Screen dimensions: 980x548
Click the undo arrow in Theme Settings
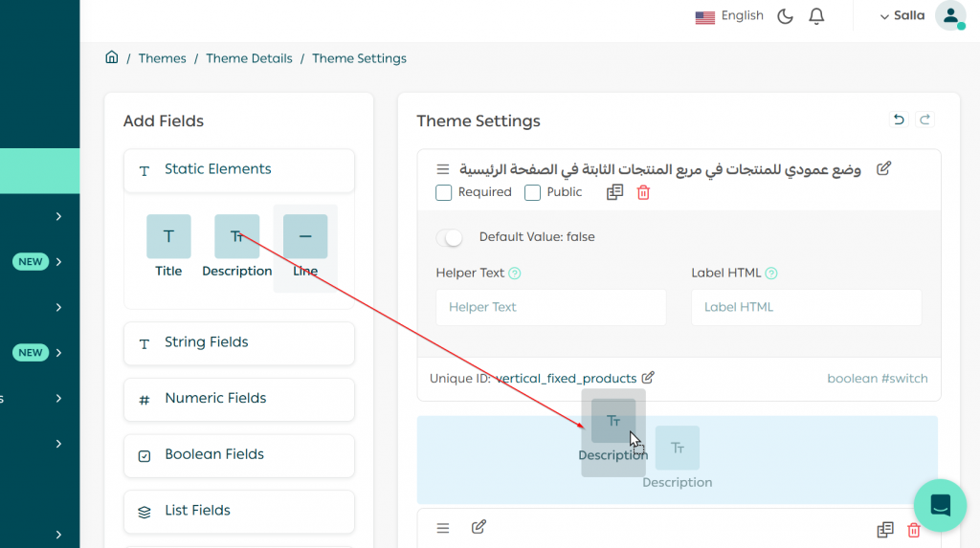(x=898, y=120)
